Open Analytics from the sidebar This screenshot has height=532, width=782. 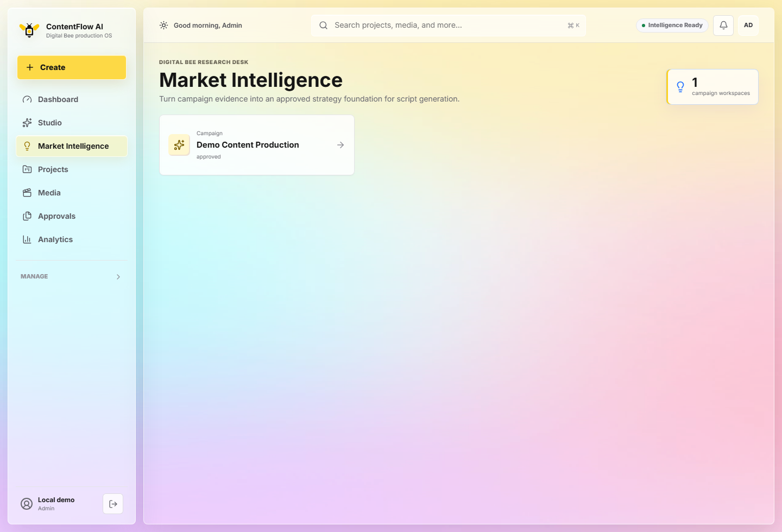(x=72, y=239)
